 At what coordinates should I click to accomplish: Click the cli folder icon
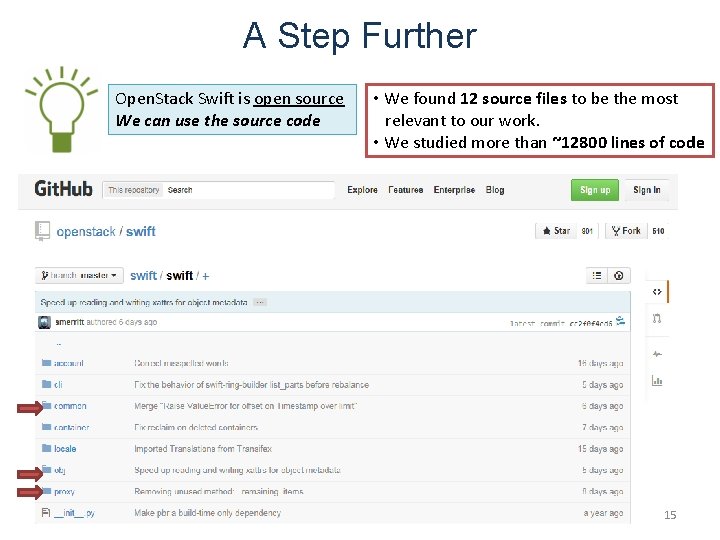coord(46,384)
